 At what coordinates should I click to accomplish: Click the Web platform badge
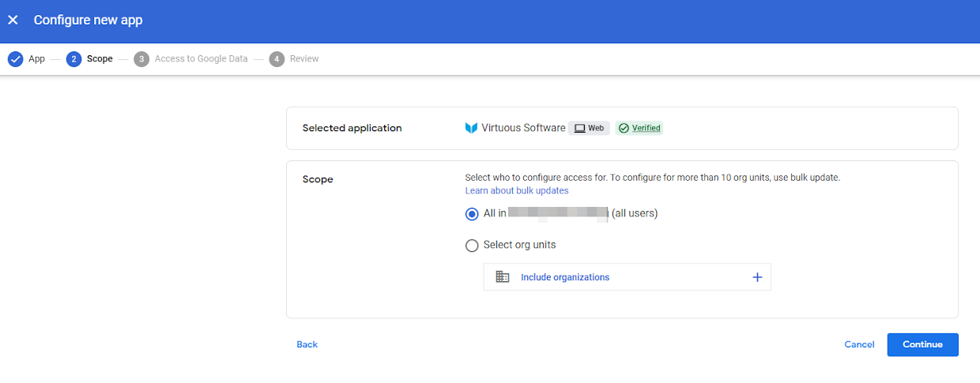(x=589, y=128)
